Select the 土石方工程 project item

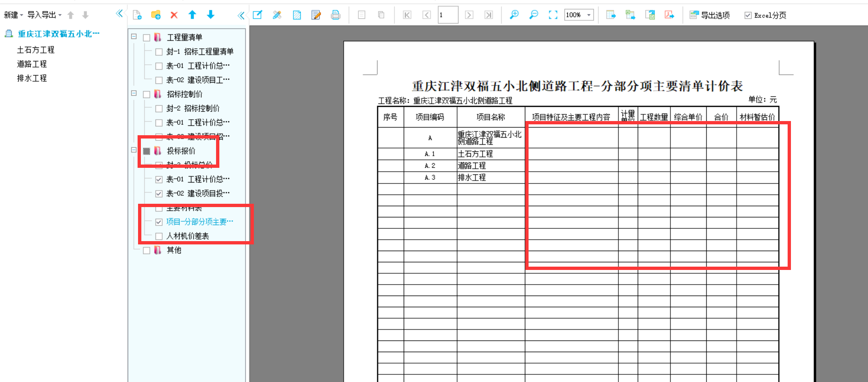pyautogui.click(x=35, y=50)
